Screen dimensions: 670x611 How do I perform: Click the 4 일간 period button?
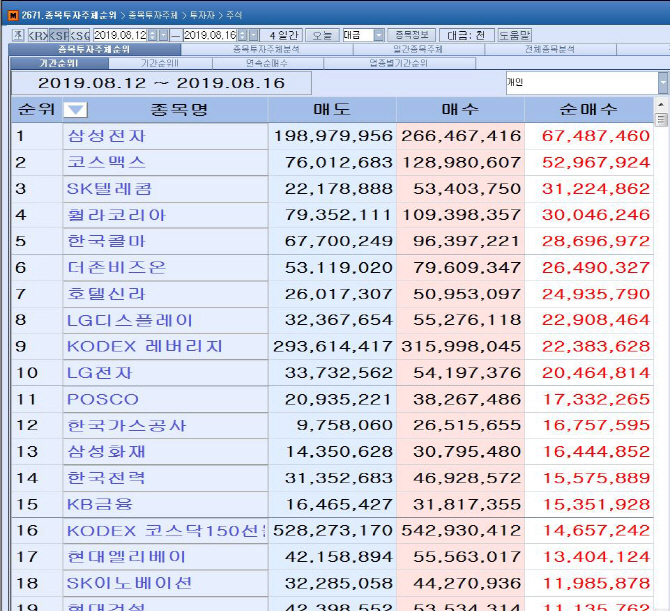pyautogui.click(x=282, y=35)
